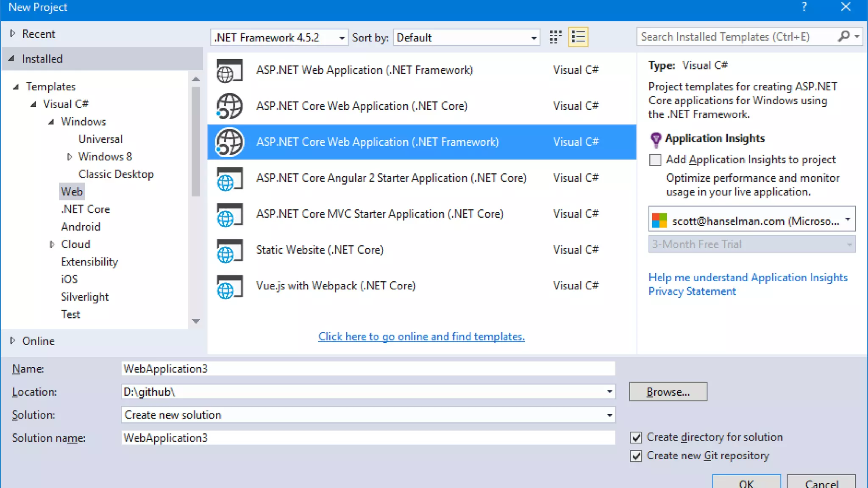This screenshot has width=868, height=488.
Task: Click the search magnifier icon
Action: 843,37
